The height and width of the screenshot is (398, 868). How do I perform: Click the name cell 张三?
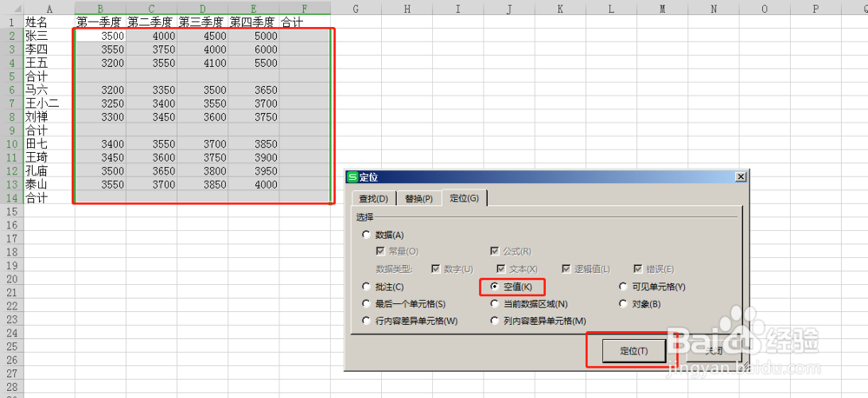(x=49, y=36)
